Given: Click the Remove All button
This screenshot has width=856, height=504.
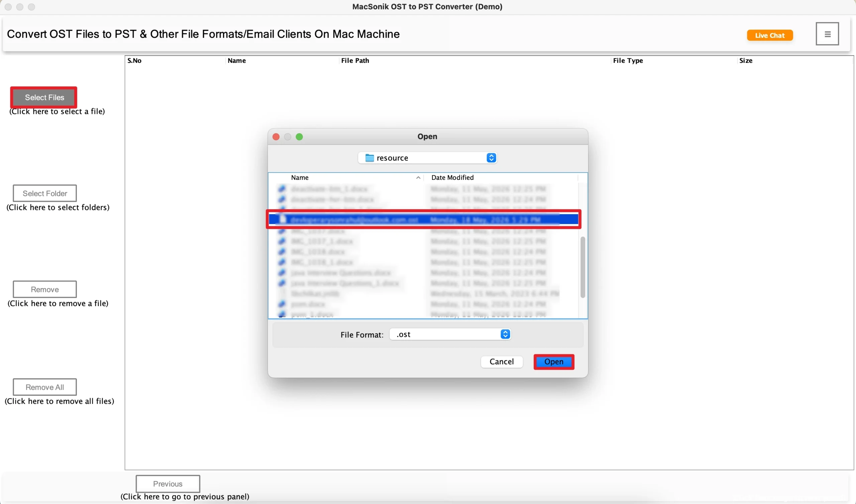Looking at the screenshot, I should click(x=45, y=387).
